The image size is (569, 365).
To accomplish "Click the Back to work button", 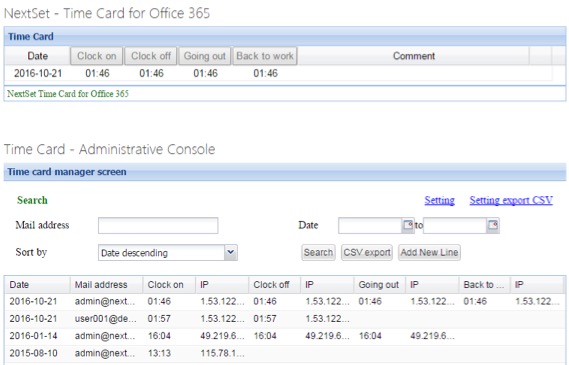I will coord(265,56).
